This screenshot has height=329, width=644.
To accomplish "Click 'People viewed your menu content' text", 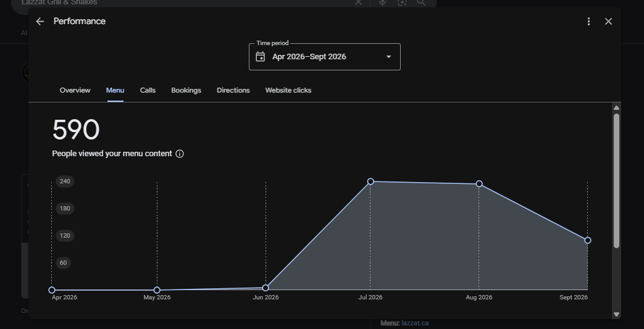I will click(x=112, y=154).
